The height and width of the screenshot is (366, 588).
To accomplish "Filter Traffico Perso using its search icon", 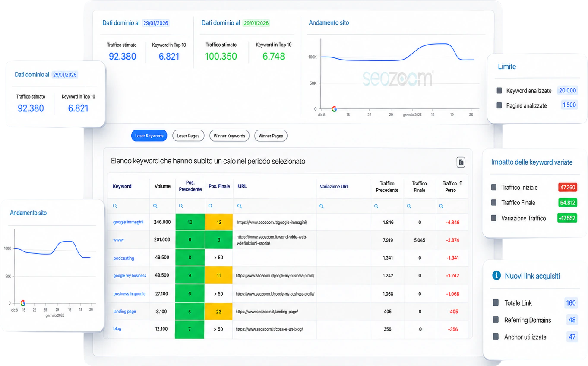I will 441,206.
